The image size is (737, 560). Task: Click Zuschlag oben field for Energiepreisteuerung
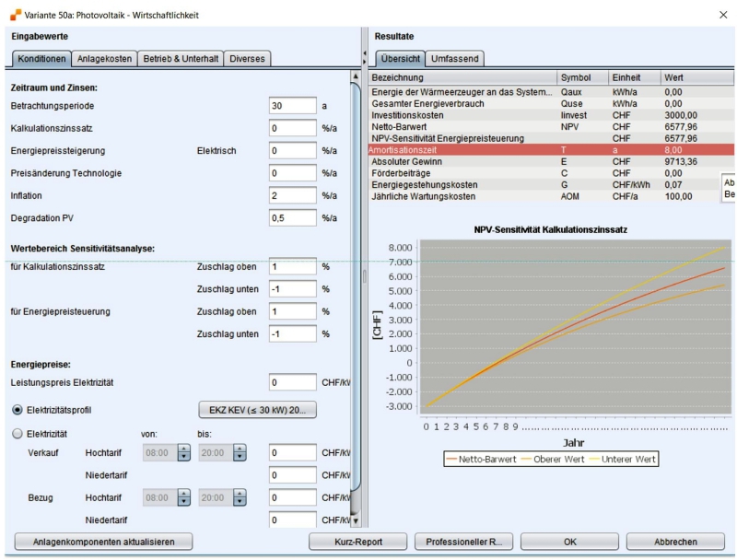[292, 311]
